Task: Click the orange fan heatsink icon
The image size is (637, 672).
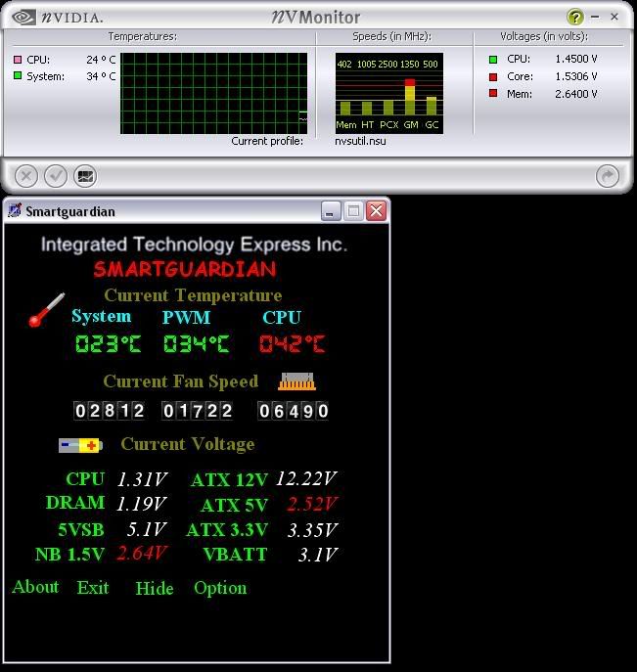Action: coord(296,381)
